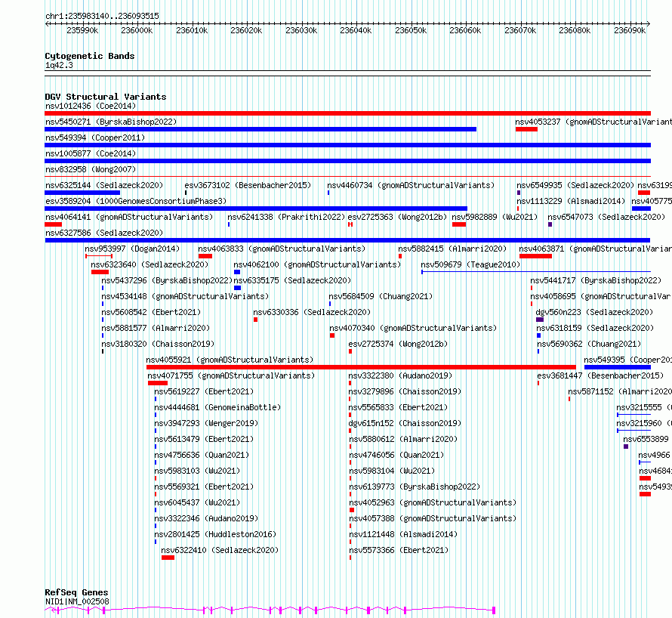Viewport: 672px width, 618px height.
Task: Click the nsv6323640 (Sedlazeck2020) label
Action: click(x=150, y=264)
